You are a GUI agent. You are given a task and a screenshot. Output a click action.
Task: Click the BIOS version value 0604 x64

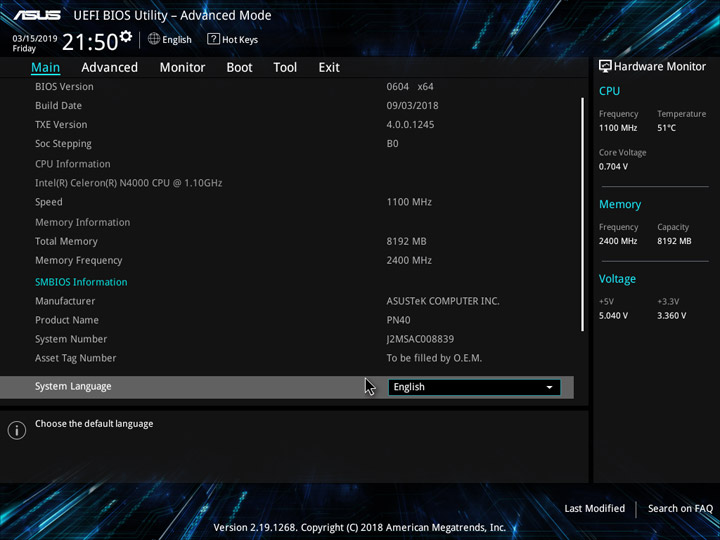(410, 86)
